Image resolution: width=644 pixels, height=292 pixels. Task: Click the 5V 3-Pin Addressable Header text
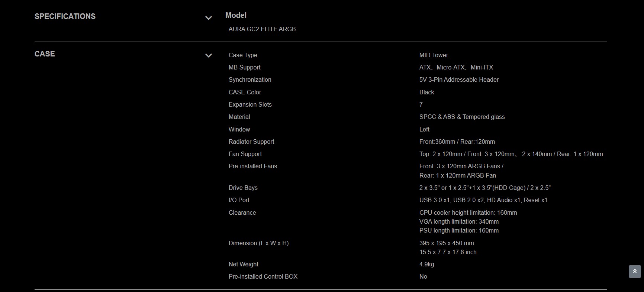459,80
